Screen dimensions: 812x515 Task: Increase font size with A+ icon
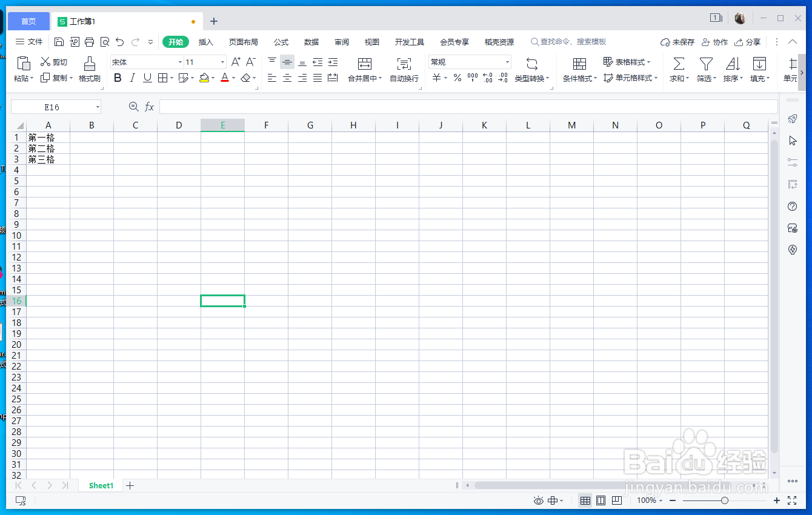pyautogui.click(x=236, y=62)
